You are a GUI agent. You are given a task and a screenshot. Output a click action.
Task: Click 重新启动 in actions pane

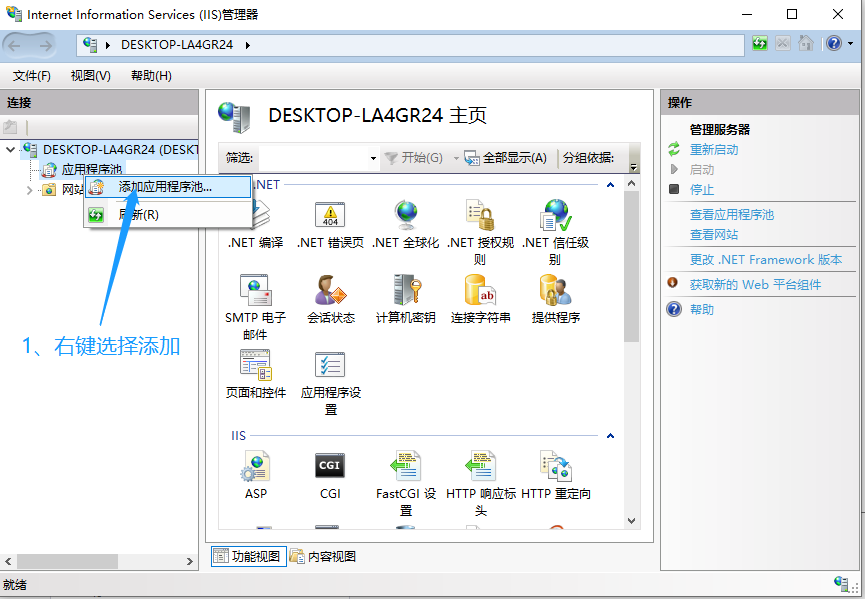[714, 149]
